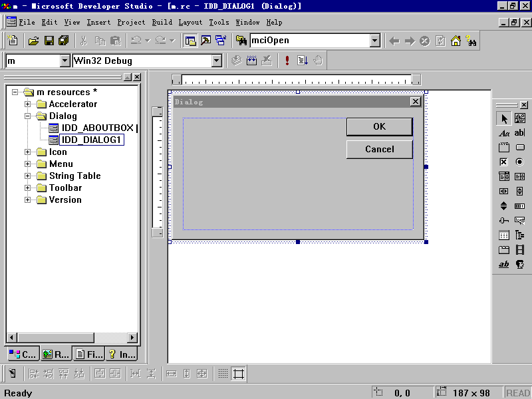The image size is (532, 399).
Task: Select IDD_ABOUTBOX in the resource tree
Action: coord(98,128)
